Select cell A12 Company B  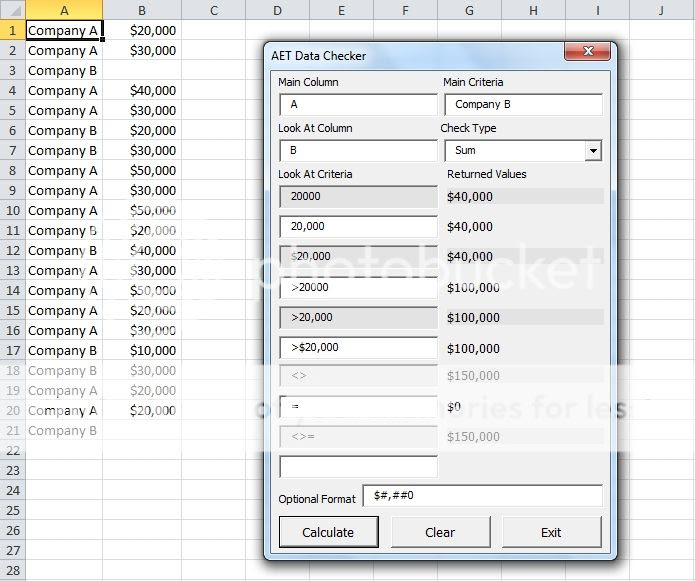tap(64, 250)
